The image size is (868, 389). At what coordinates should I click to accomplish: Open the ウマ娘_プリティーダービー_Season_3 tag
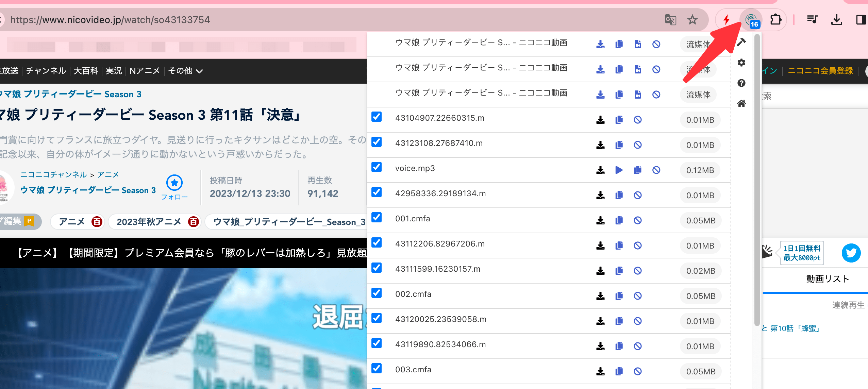(x=289, y=222)
